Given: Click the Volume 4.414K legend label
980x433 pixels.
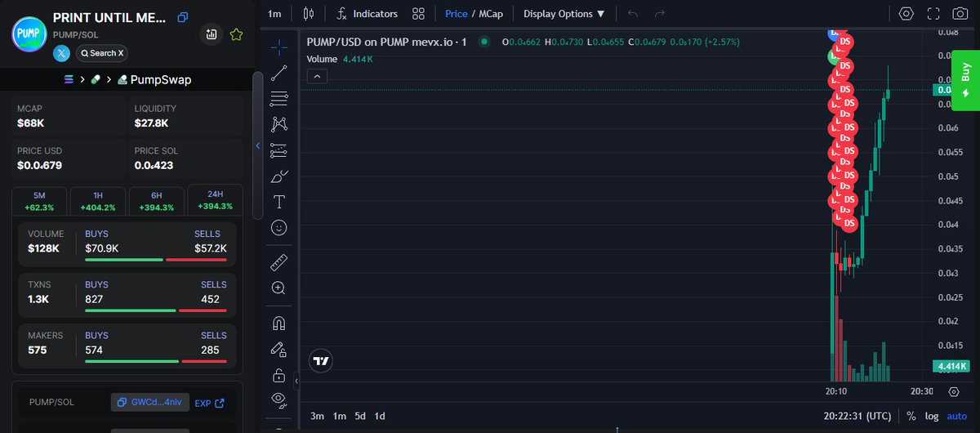Looking at the screenshot, I should pyautogui.click(x=340, y=59).
